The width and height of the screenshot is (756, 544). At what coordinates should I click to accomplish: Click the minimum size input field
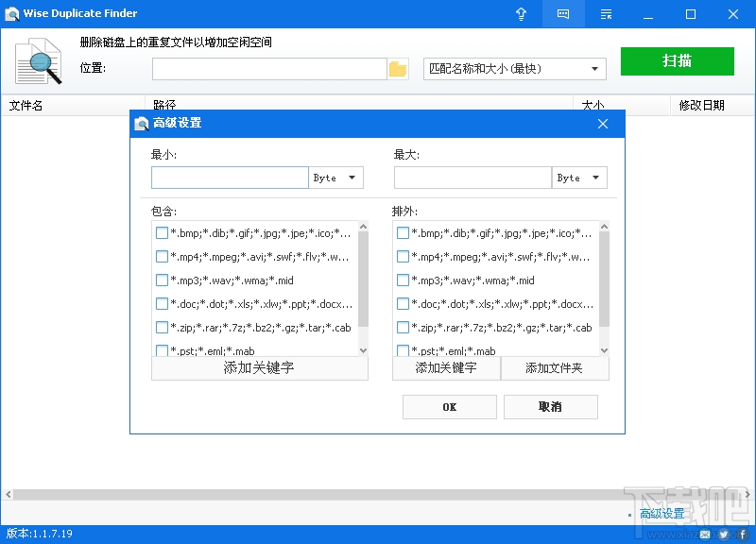point(230,178)
